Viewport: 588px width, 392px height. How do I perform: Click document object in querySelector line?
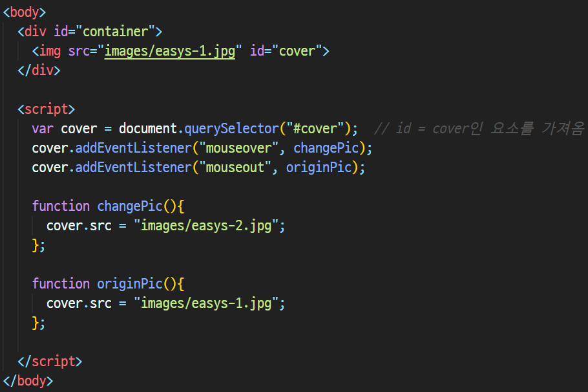coord(148,129)
